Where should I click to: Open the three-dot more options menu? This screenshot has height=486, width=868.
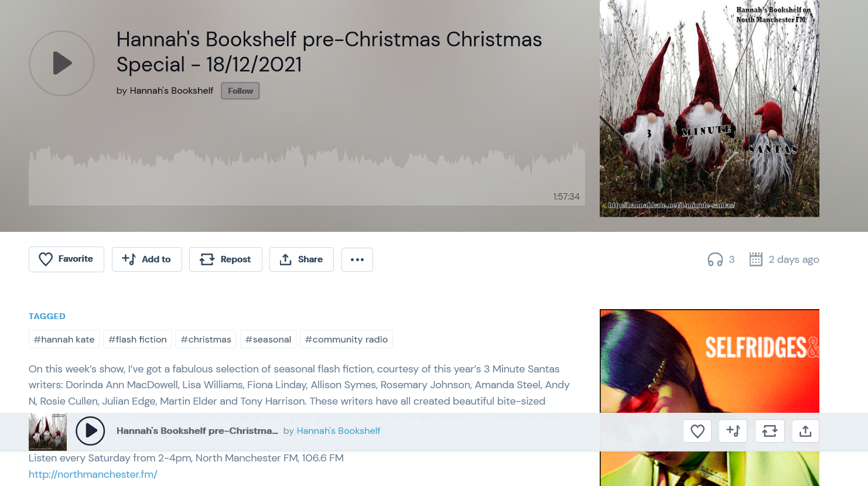357,259
